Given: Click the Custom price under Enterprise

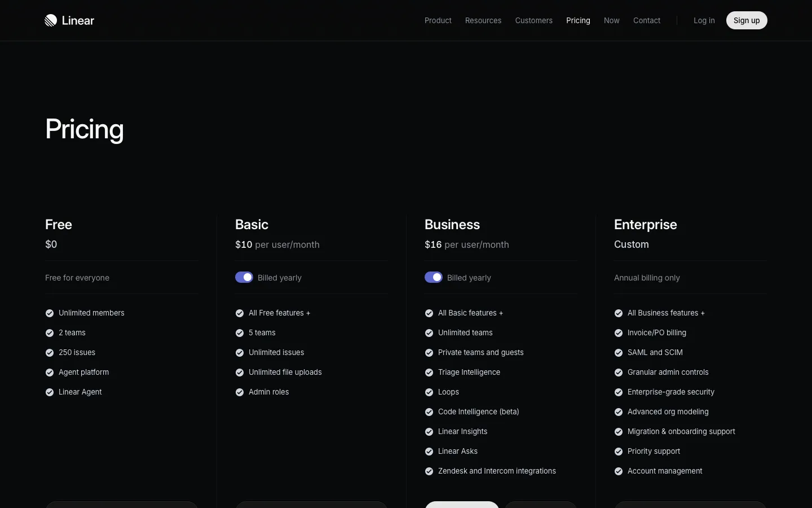Looking at the screenshot, I should coord(632,244).
